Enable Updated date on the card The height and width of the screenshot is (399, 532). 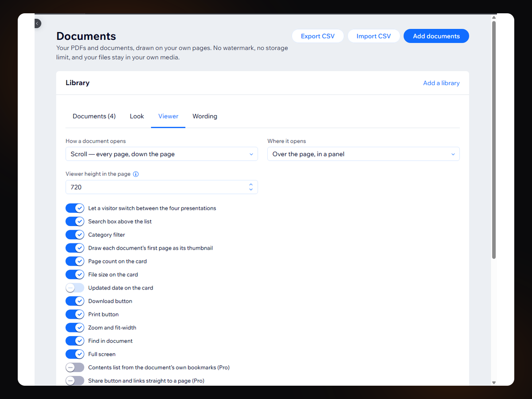click(75, 288)
